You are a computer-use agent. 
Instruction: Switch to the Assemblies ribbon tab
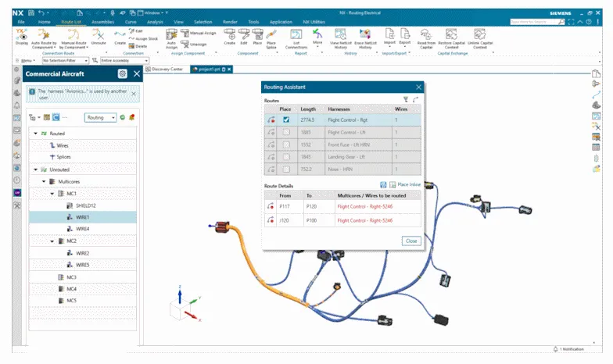(102, 22)
